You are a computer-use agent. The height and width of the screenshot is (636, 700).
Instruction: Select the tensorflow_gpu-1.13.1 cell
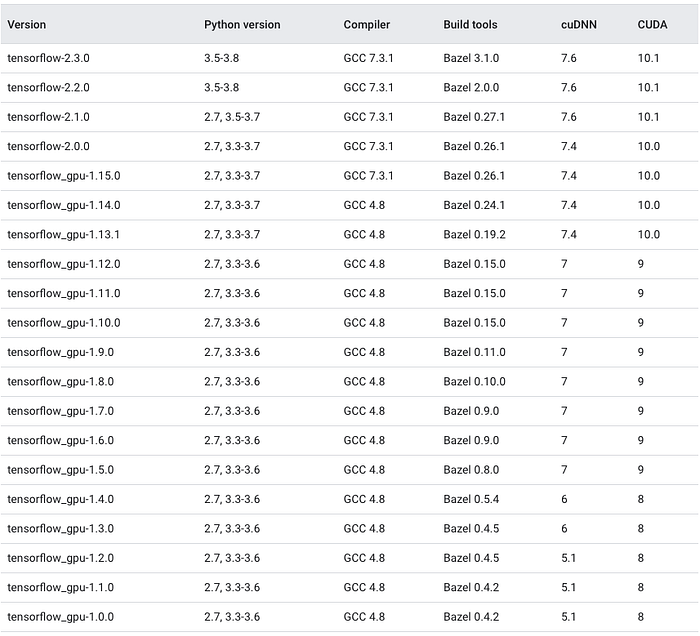click(63, 235)
